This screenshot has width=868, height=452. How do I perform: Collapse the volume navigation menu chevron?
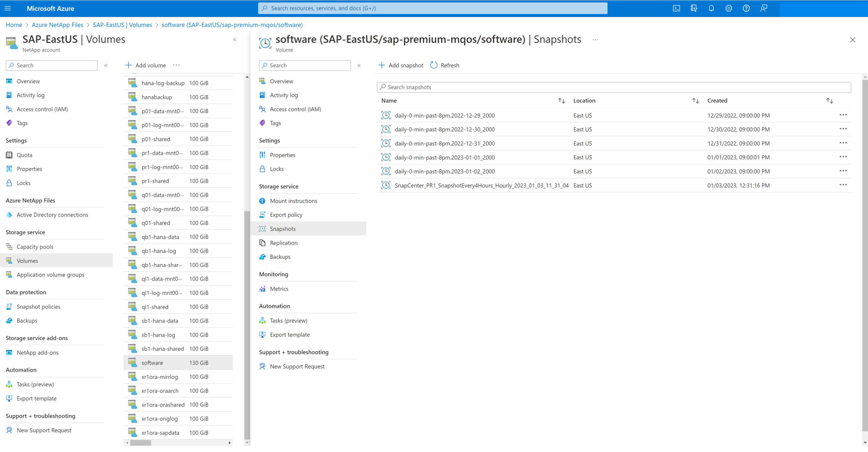pyautogui.click(x=359, y=65)
